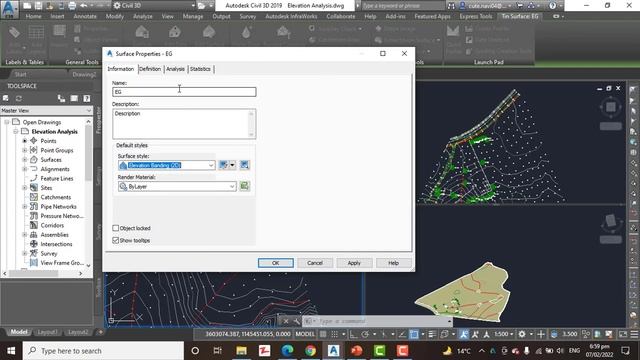Open Google Chrome from taskbar
This screenshot has height=360, width=640.
pyautogui.click(x=310, y=351)
